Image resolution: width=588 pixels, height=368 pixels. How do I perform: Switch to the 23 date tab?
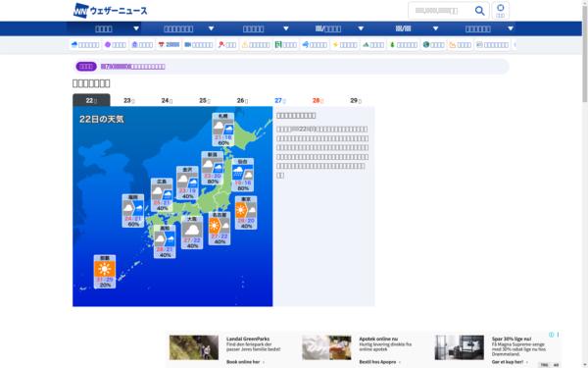[129, 100]
